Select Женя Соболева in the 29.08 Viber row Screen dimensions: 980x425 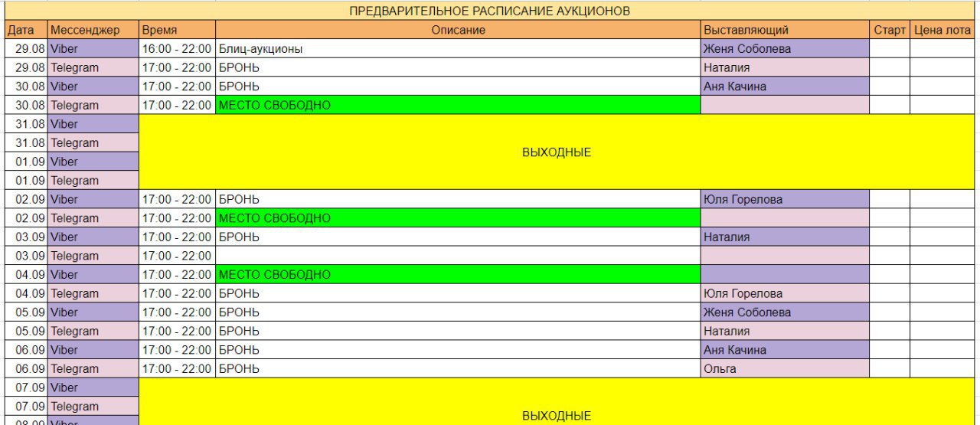coord(785,49)
